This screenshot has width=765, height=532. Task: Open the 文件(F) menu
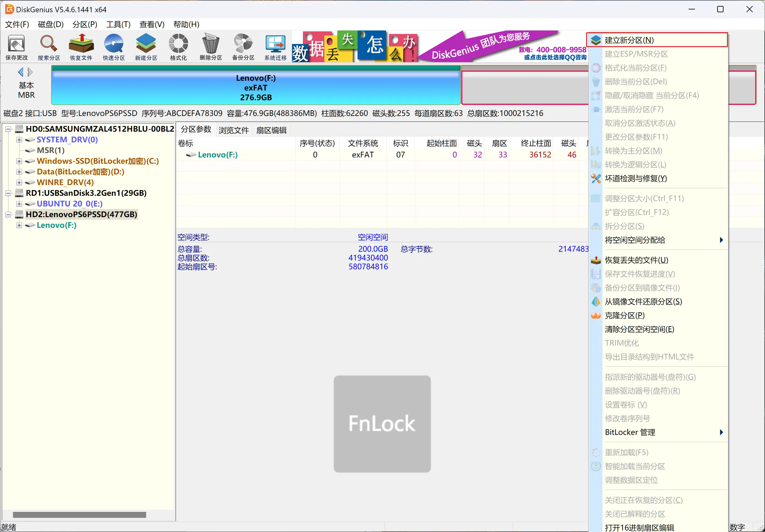click(x=17, y=24)
